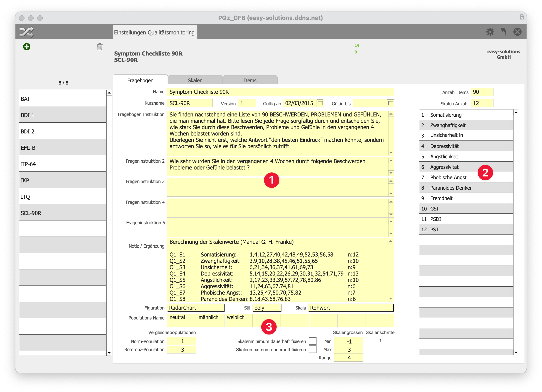Click the männlich population name cell
Image resolution: width=542 pixels, height=392 pixels.
coord(210,320)
